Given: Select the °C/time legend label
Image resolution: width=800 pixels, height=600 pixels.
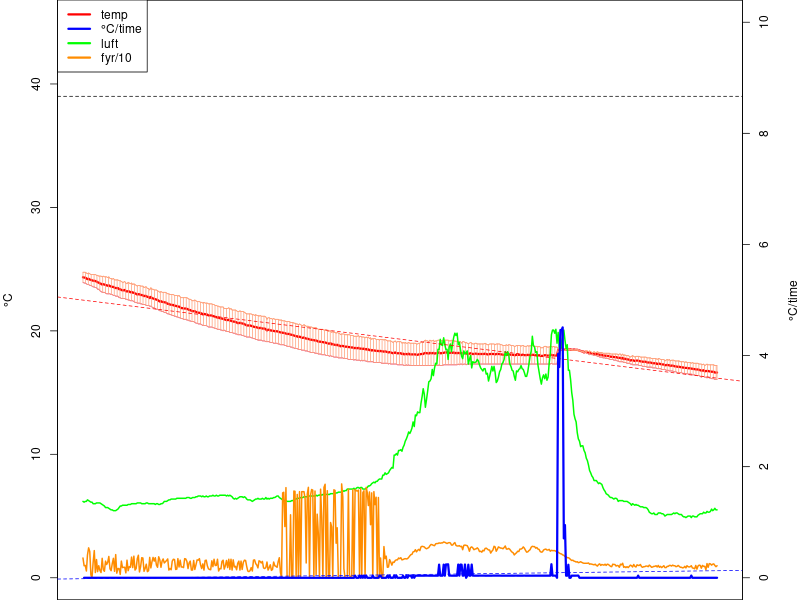Looking at the screenshot, I should pos(121,29).
